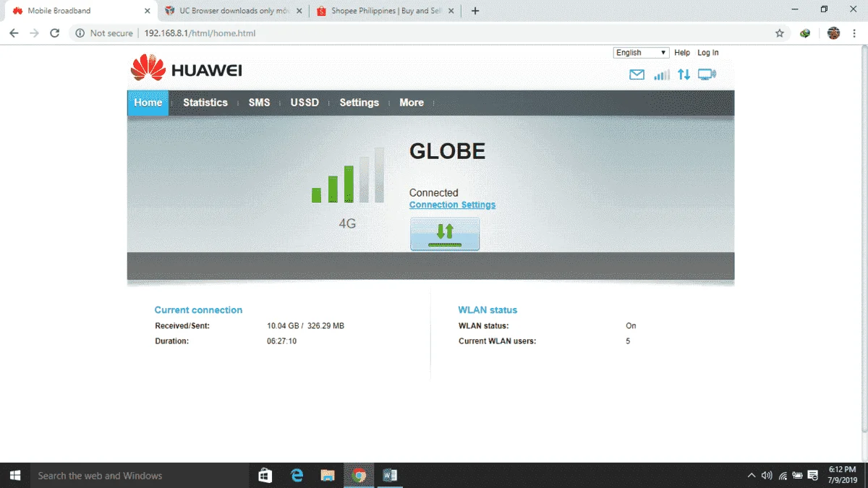
Task: Click the Search the web and Windows box
Action: click(x=139, y=475)
